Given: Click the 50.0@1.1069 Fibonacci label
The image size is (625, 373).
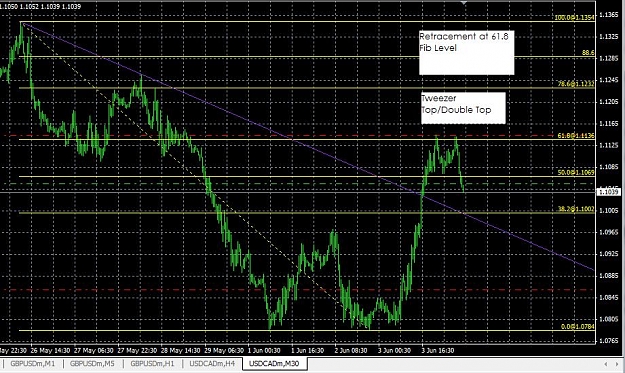Looking at the screenshot, I should pos(576,173).
